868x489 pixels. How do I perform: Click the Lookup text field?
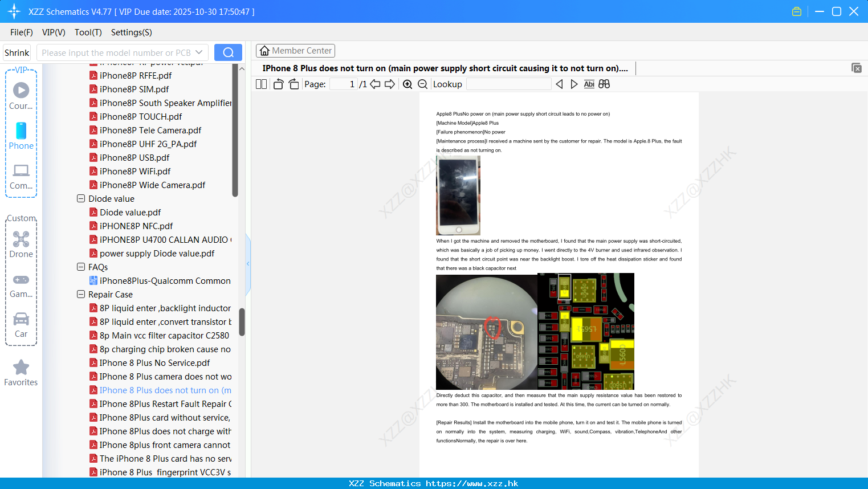click(508, 84)
